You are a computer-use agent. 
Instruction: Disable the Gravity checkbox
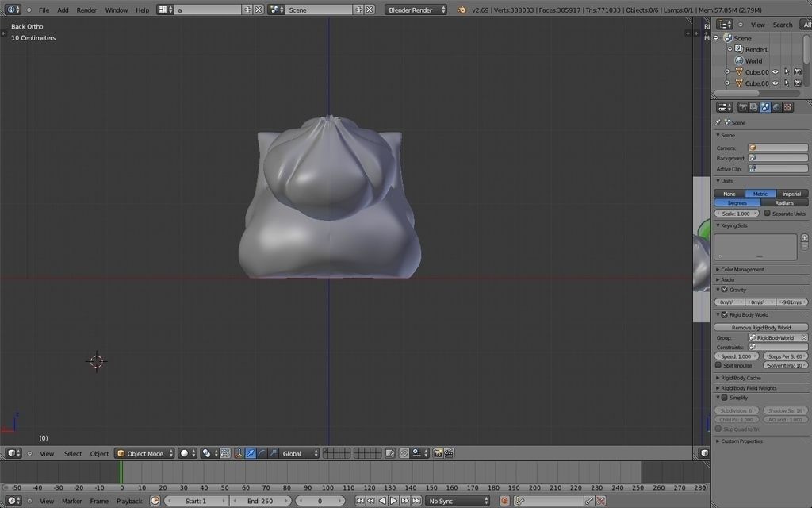tap(725, 290)
